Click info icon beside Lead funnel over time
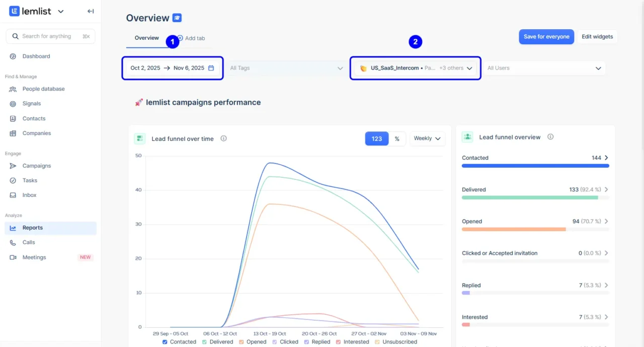Viewport: 644px width, 347px height. [x=224, y=138]
